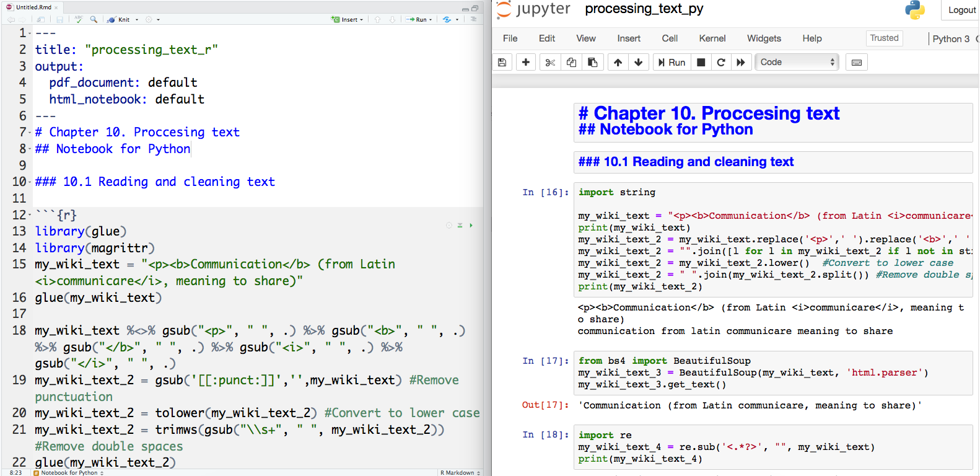Open the Knit options dropdown arrow
This screenshot has width=980, height=476.
click(137, 20)
